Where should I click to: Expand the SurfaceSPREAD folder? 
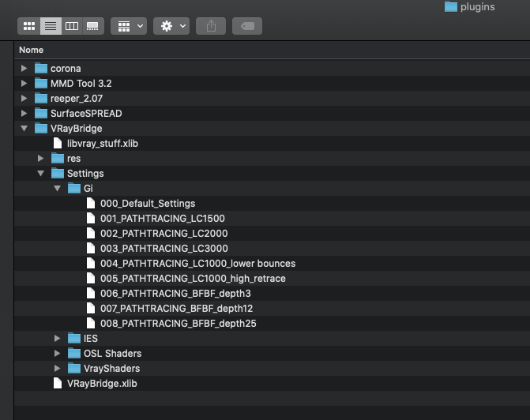[x=24, y=113]
